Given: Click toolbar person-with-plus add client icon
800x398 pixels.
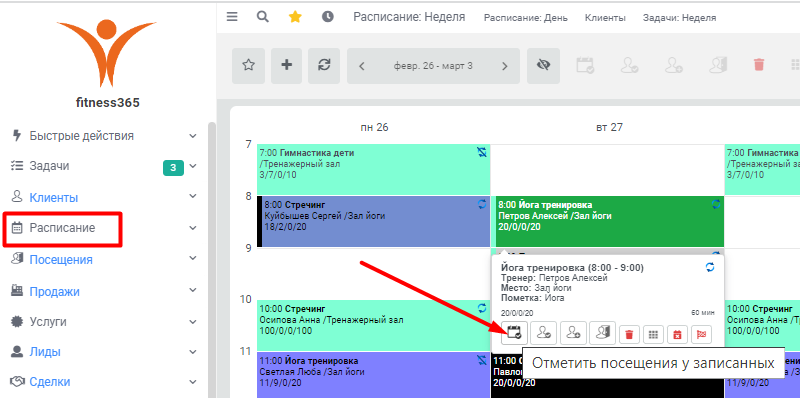Looking at the screenshot, I should (674, 65).
